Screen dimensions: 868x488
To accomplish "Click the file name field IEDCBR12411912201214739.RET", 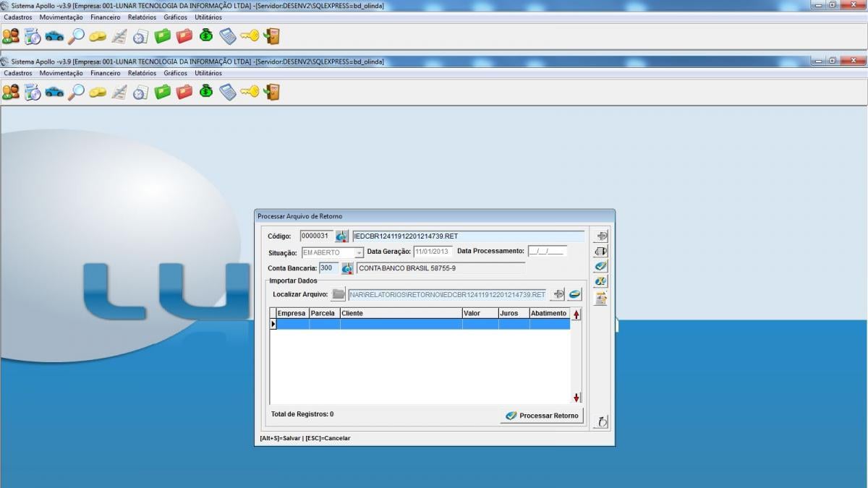I will tap(468, 236).
